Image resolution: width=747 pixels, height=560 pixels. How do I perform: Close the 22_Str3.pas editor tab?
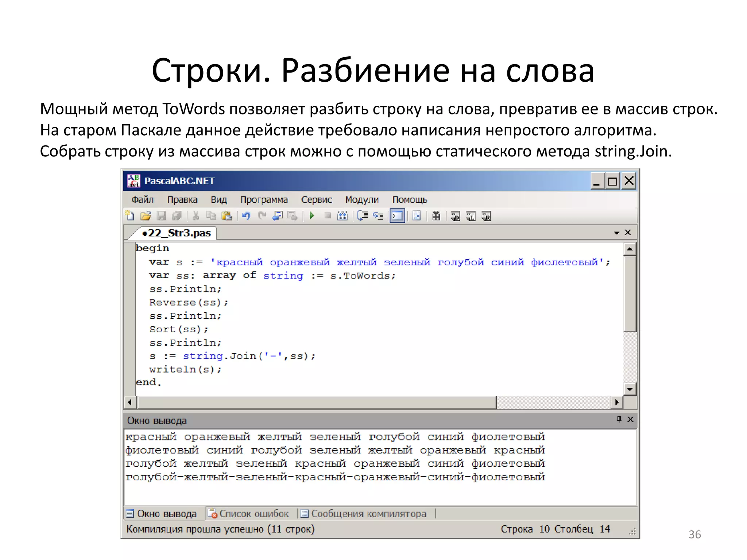tap(628, 232)
